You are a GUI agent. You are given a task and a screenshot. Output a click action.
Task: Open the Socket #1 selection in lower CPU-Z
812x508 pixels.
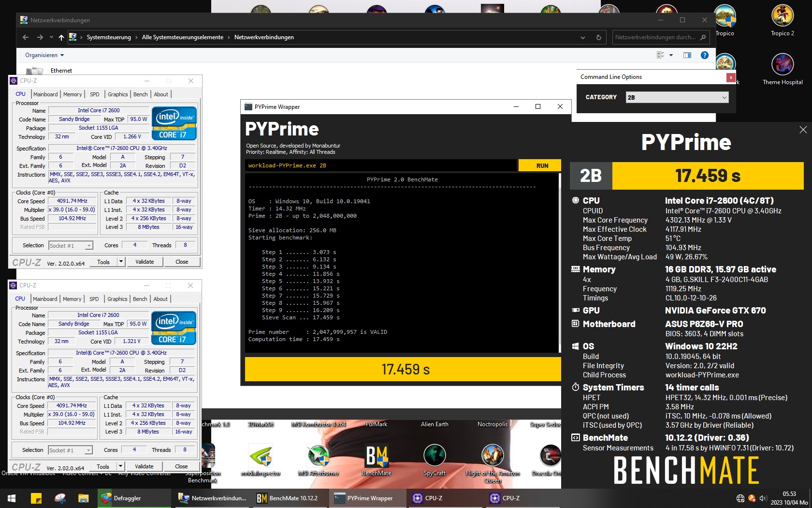(x=70, y=450)
